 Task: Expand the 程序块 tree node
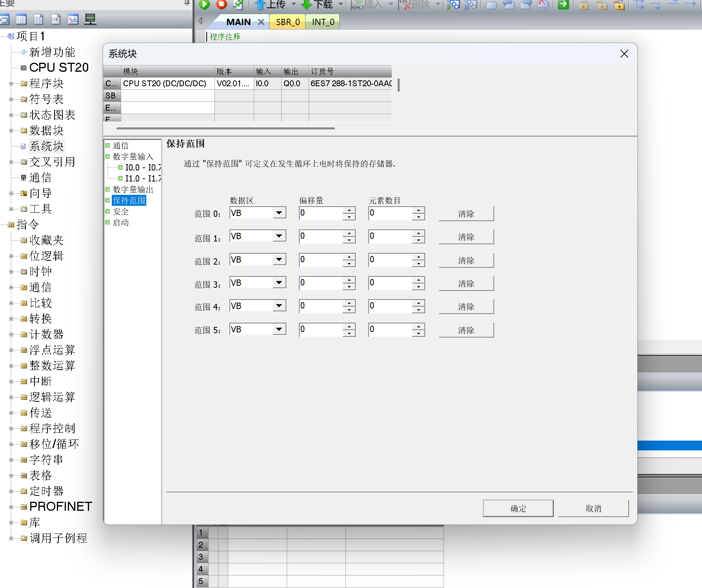click(x=11, y=83)
